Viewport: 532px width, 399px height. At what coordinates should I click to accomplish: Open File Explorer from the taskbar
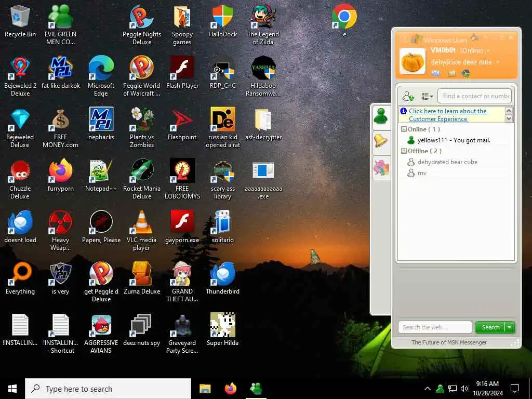click(205, 389)
